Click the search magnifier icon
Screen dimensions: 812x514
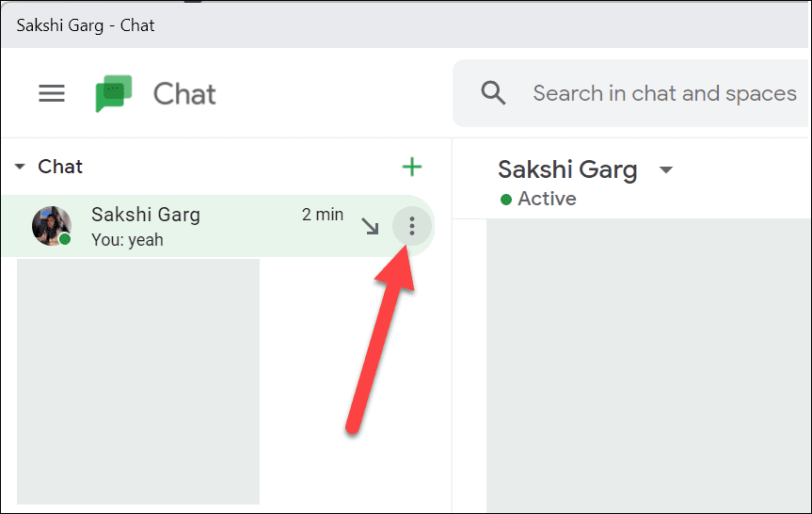click(493, 93)
